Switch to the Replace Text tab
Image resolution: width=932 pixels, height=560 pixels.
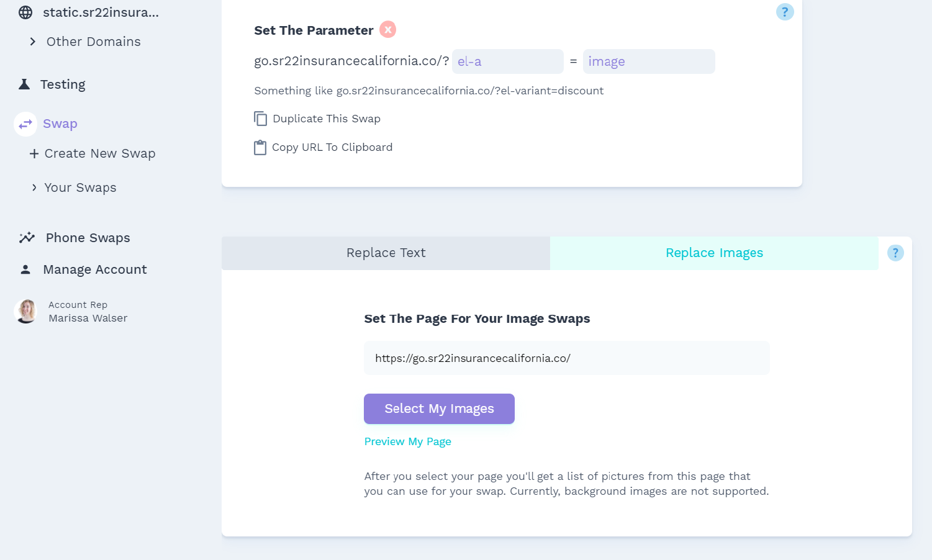[386, 253]
